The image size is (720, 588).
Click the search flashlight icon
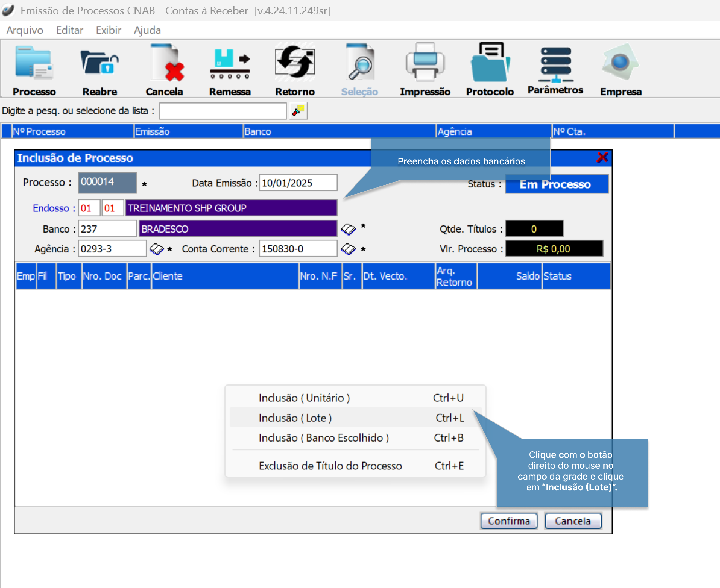[298, 111]
